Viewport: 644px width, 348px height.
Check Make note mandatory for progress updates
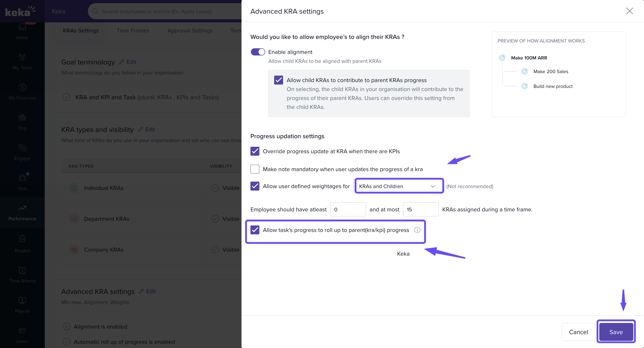[x=255, y=169]
